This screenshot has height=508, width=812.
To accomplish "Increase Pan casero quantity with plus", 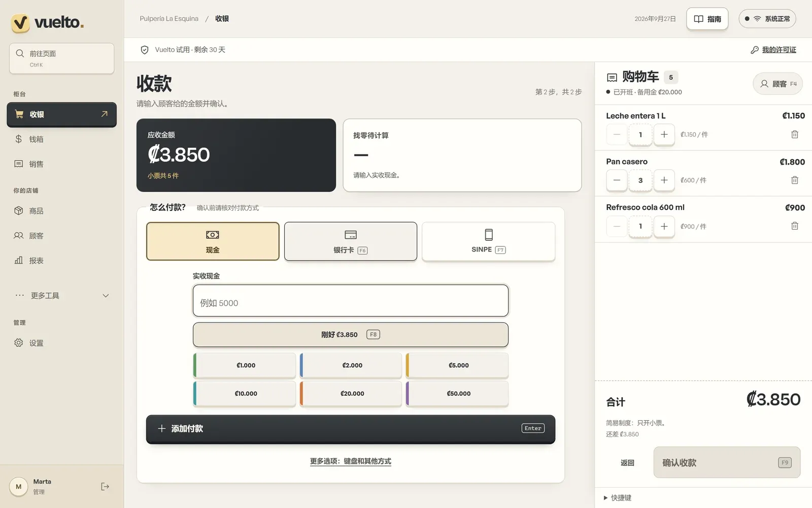I will click(664, 180).
